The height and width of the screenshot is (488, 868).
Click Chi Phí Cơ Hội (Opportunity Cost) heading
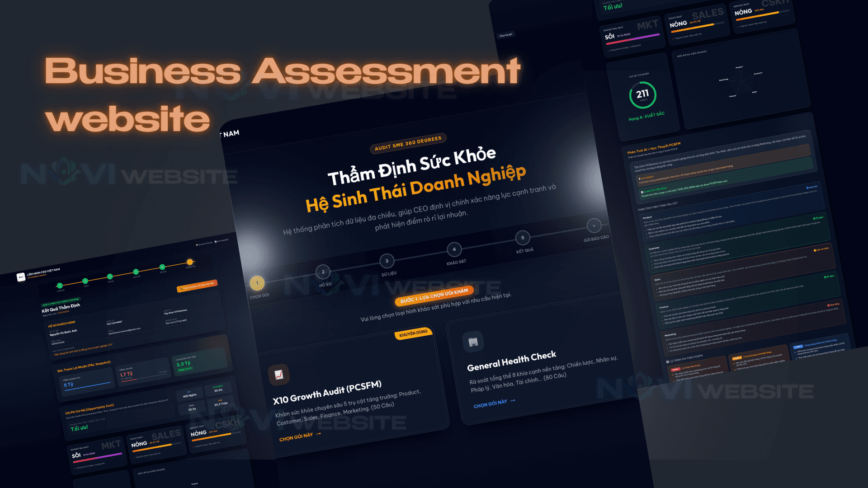[89, 409]
